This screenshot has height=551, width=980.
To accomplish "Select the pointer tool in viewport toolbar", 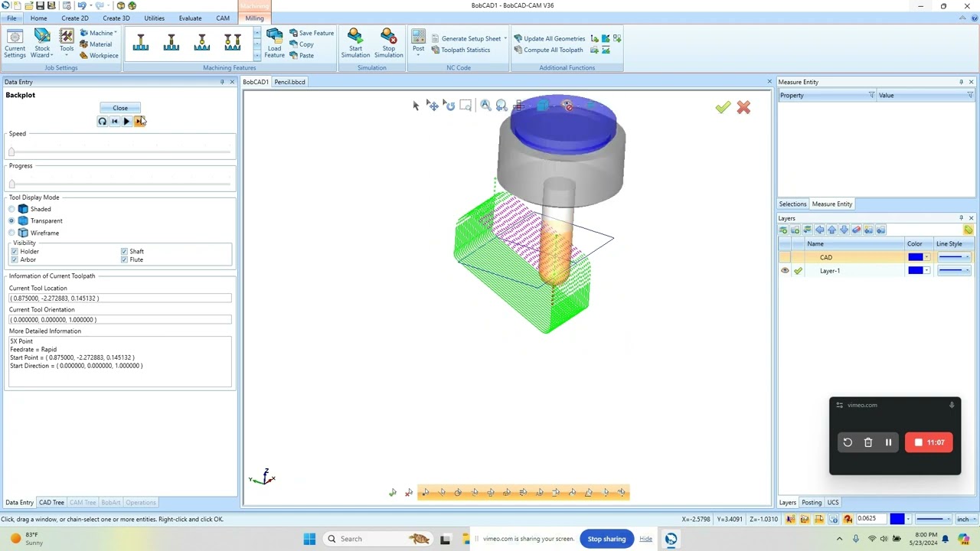I will click(416, 106).
